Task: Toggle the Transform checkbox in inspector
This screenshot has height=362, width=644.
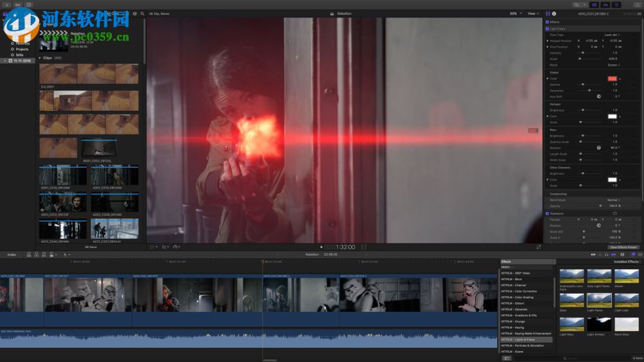Action: pyautogui.click(x=547, y=213)
